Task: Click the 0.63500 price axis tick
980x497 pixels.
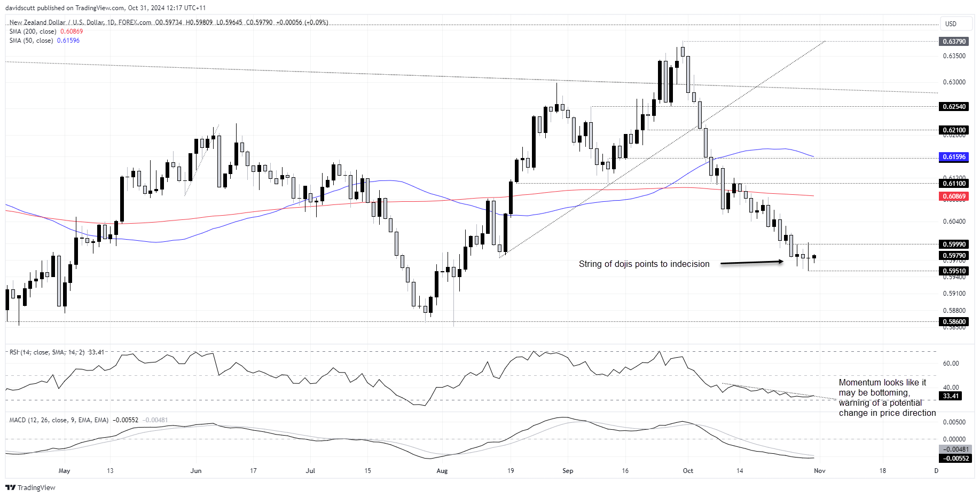Action: 954,56
